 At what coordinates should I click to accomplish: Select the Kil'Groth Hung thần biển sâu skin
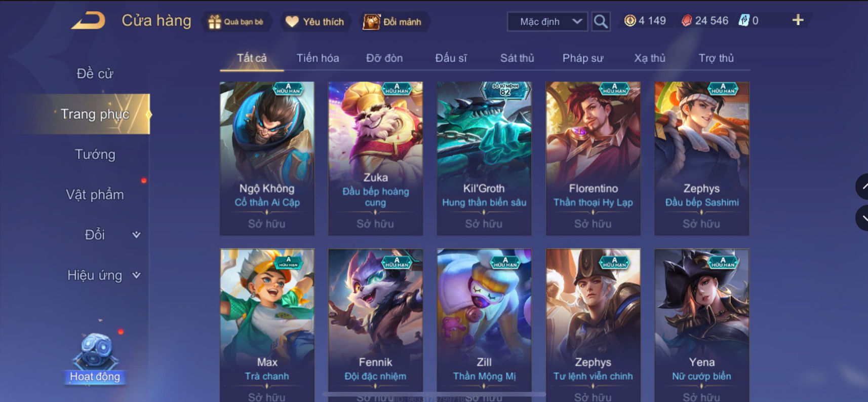[484, 158]
